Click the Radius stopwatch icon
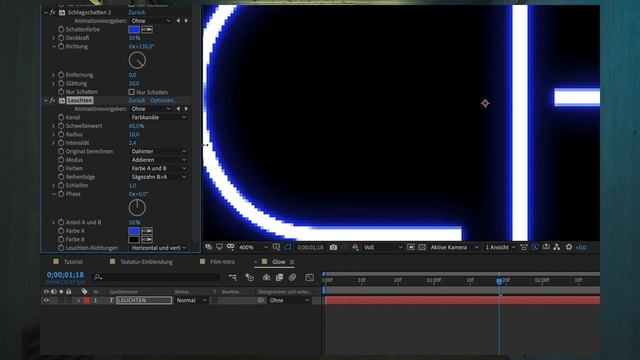 coord(61,134)
